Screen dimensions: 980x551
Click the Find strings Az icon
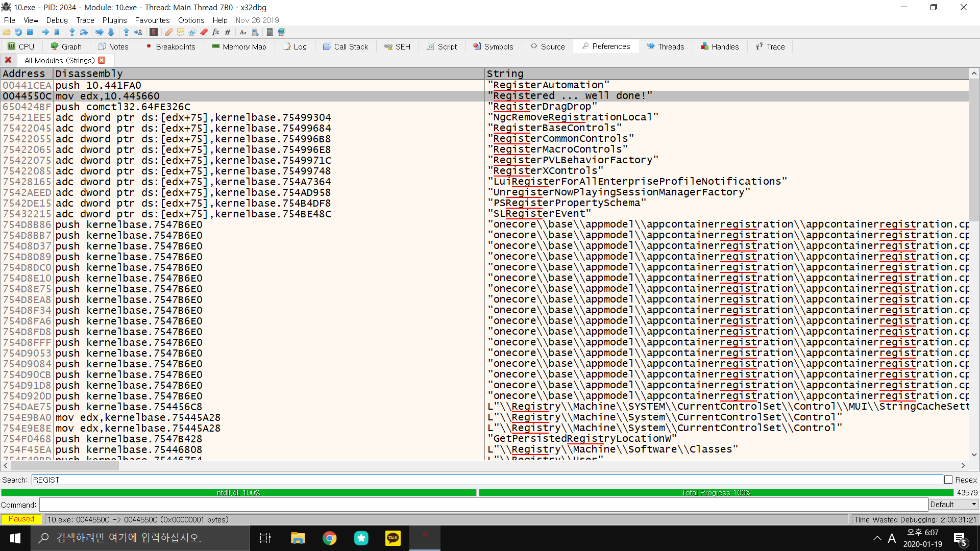[x=243, y=32]
